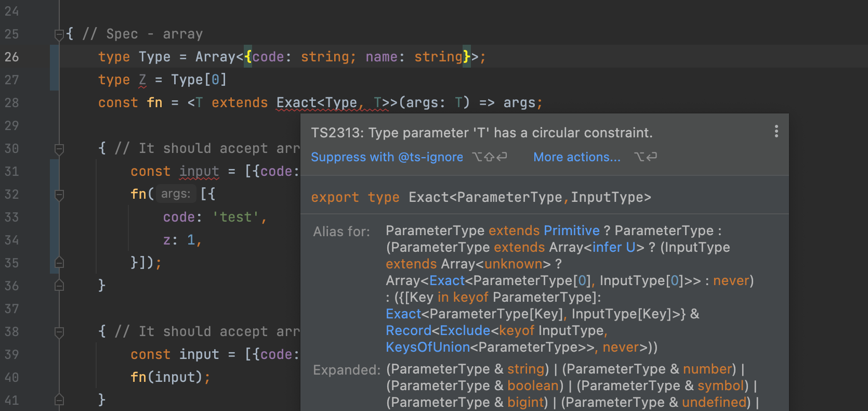This screenshot has width=868, height=411.
Task: Toggle fold end marker at line 35
Action: click(59, 263)
